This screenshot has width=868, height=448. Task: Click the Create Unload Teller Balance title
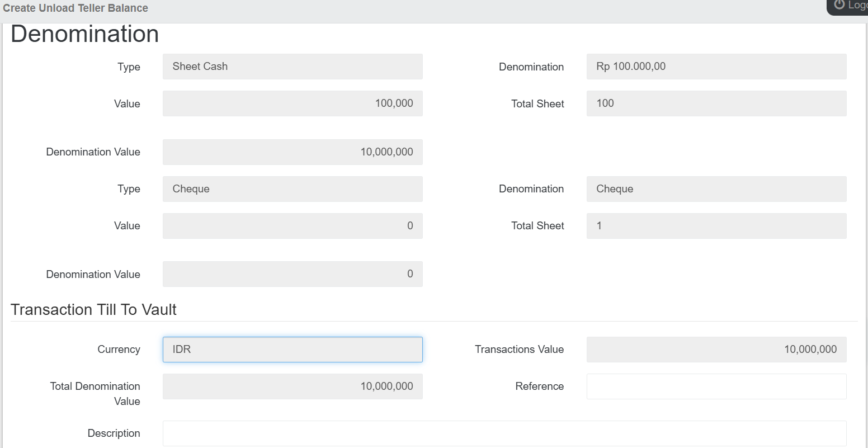[76, 8]
